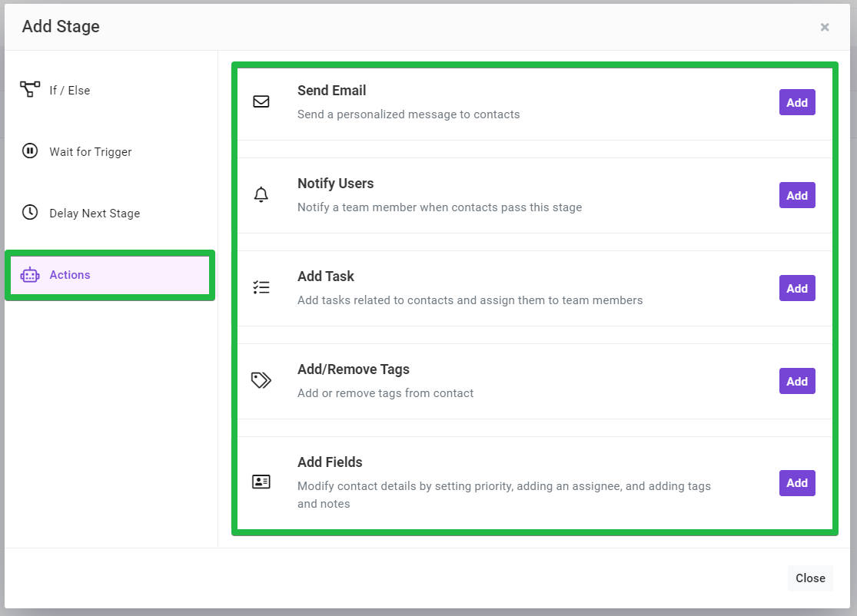
Task: Click the Send Email heading
Action: (332, 90)
